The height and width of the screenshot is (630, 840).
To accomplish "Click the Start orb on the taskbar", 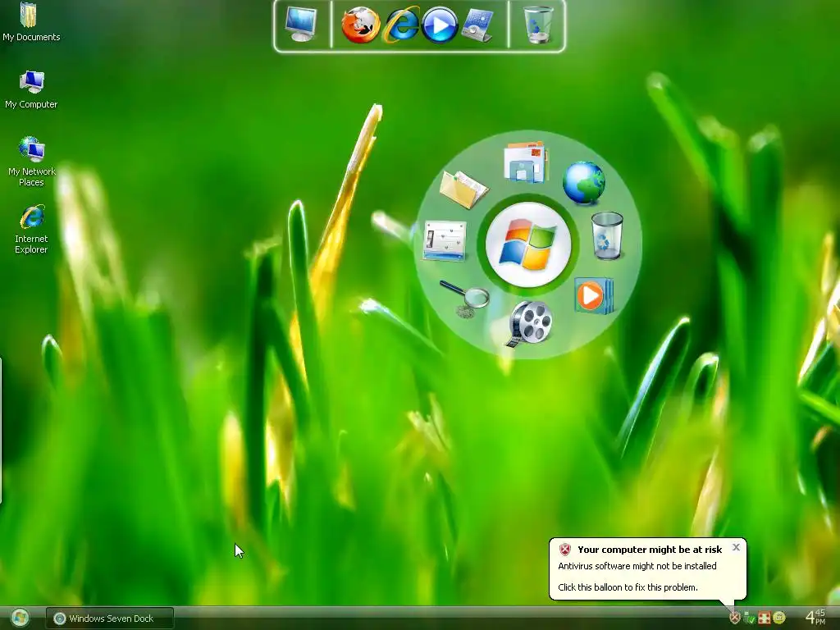I will pyautogui.click(x=21, y=619).
